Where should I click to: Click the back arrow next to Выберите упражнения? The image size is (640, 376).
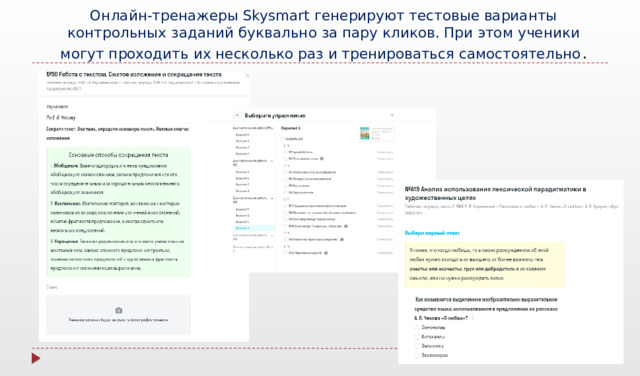coord(237,116)
